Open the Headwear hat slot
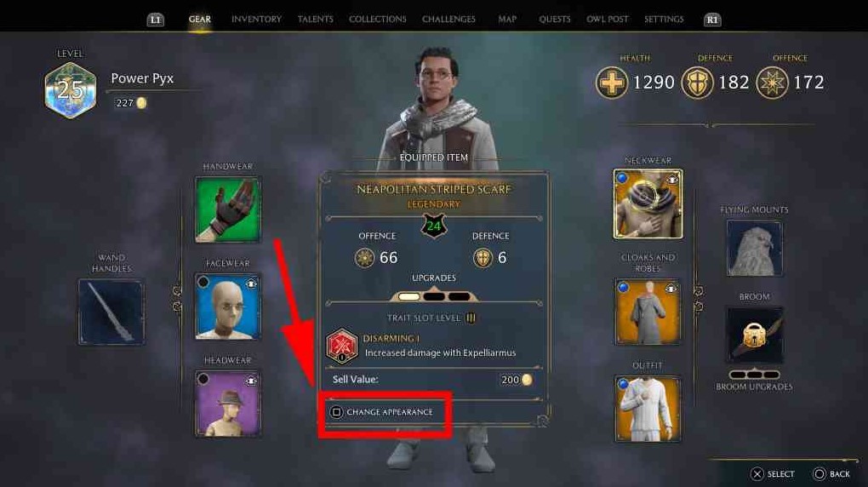 [227, 404]
